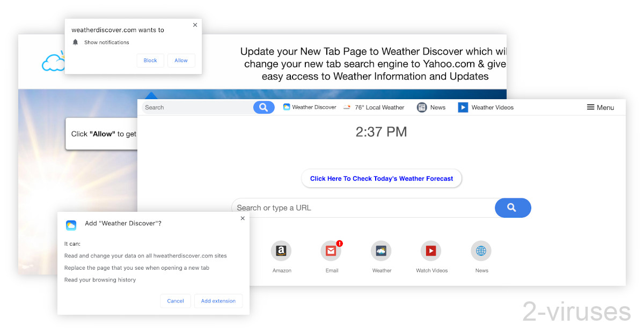
Task: Open the News toolbar item
Action: click(x=431, y=107)
